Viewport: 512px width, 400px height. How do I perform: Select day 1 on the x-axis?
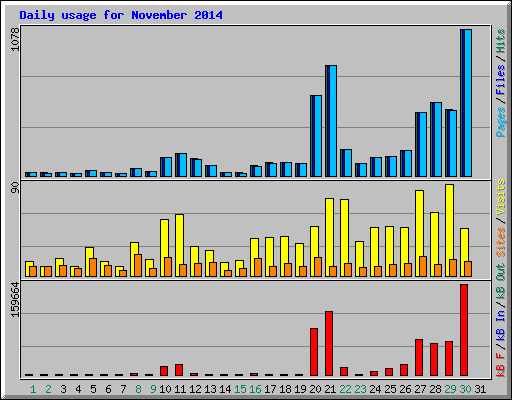(33, 389)
